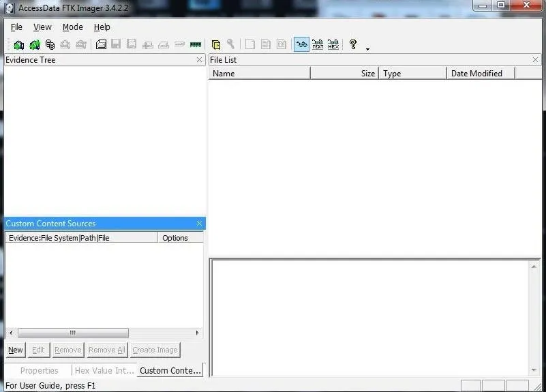Screen dimensions: 546x392
Task: Click viewer pane scroll up arrow
Action: [x=534, y=267]
